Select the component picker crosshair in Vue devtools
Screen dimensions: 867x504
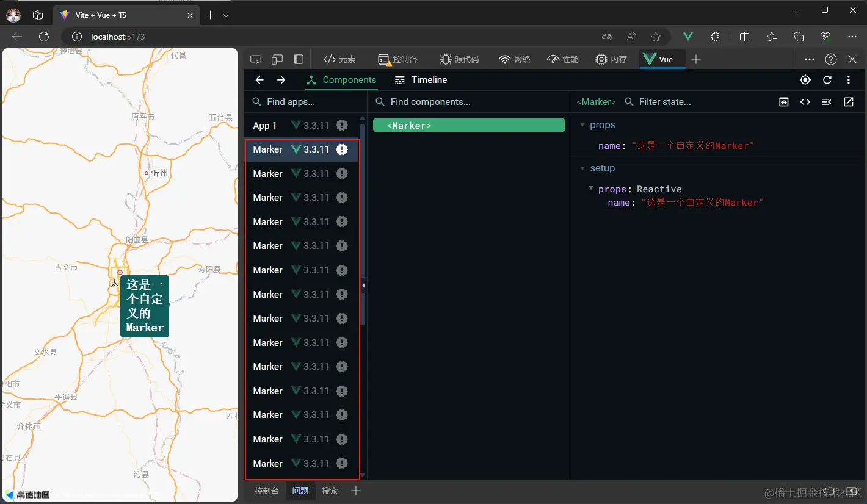point(805,80)
